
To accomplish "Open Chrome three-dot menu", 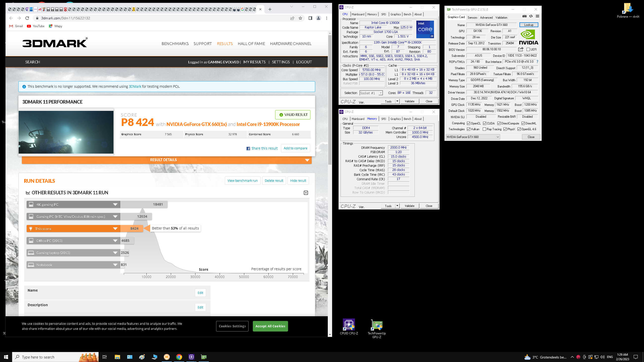I will click(327, 18).
